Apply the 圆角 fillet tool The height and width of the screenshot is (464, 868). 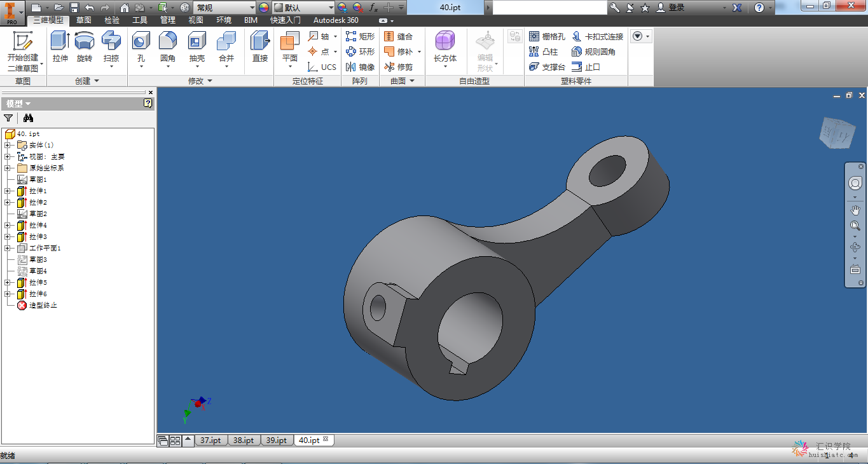pos(168,50)
